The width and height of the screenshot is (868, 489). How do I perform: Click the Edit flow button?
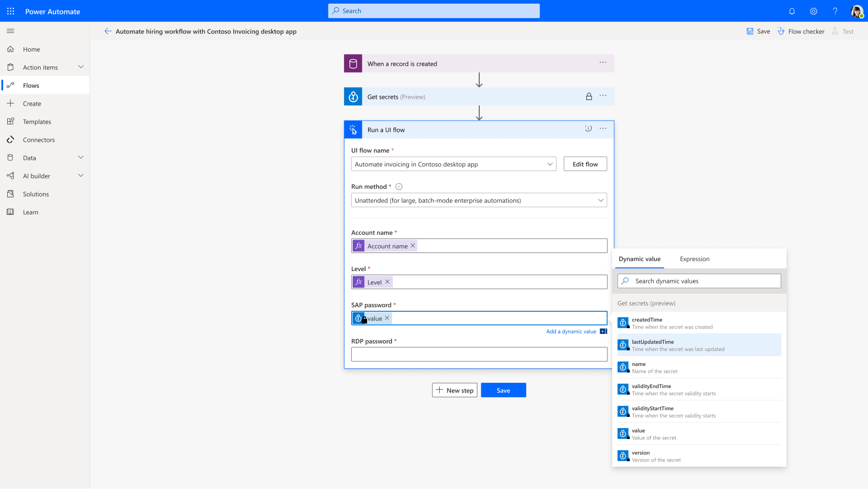click(585, 164)
